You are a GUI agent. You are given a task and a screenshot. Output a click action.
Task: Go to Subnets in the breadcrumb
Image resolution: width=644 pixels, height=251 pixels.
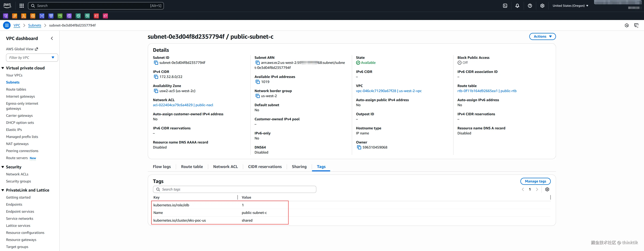34,25
